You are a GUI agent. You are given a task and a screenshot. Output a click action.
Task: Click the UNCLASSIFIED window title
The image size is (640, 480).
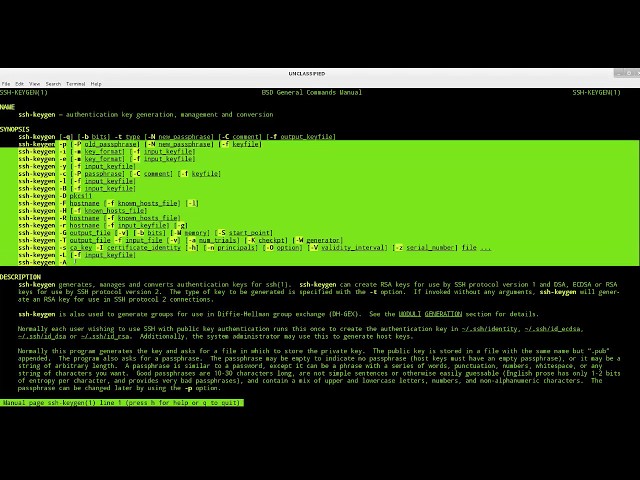coord(307,74)
